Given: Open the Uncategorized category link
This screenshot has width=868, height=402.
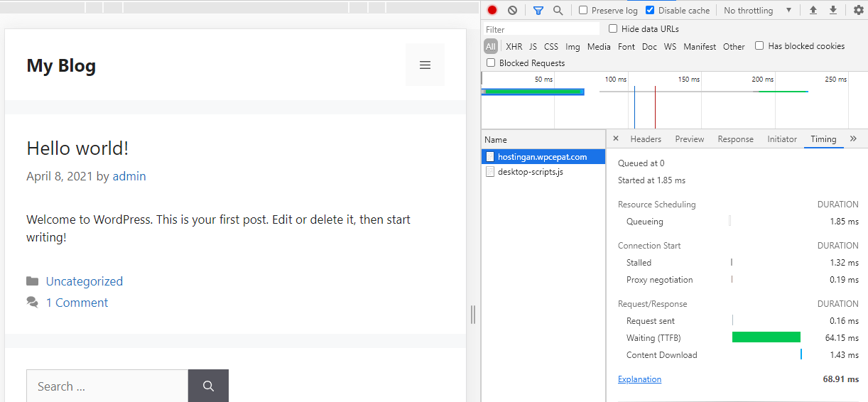Looking at the screenshot, I should point(85,281).
